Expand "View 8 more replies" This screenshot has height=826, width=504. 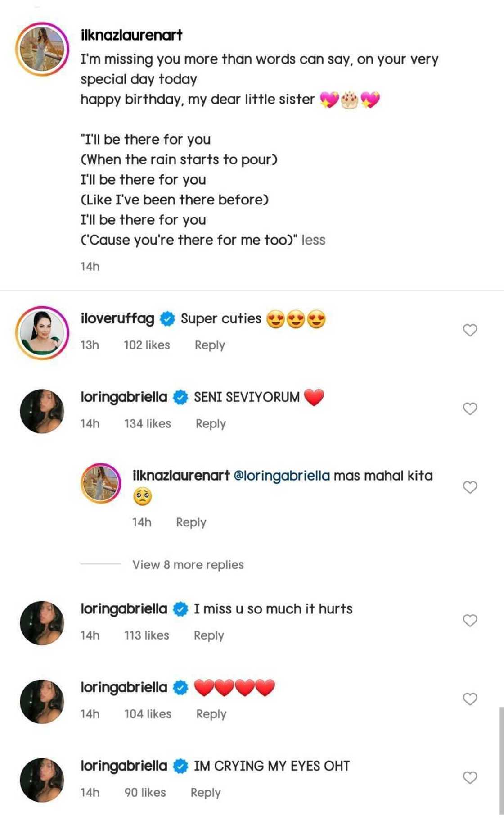[x=188, y=564]
